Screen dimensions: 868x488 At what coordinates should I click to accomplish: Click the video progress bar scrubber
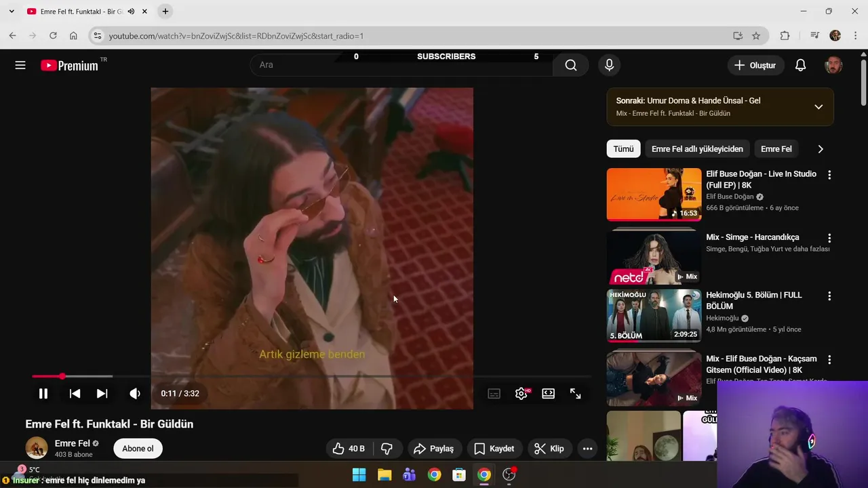click(x=62, y=376)
